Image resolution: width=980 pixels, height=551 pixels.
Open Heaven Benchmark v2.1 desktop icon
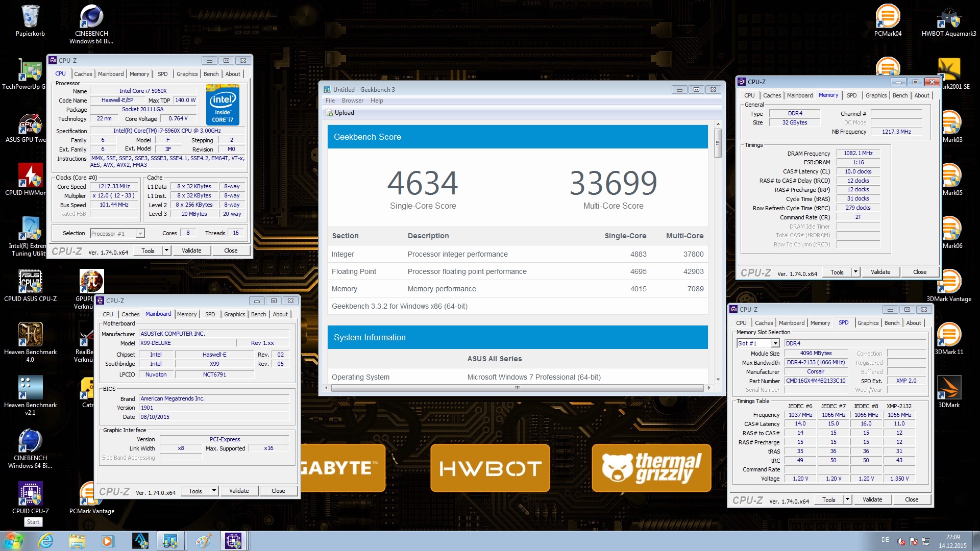[30, 396]
